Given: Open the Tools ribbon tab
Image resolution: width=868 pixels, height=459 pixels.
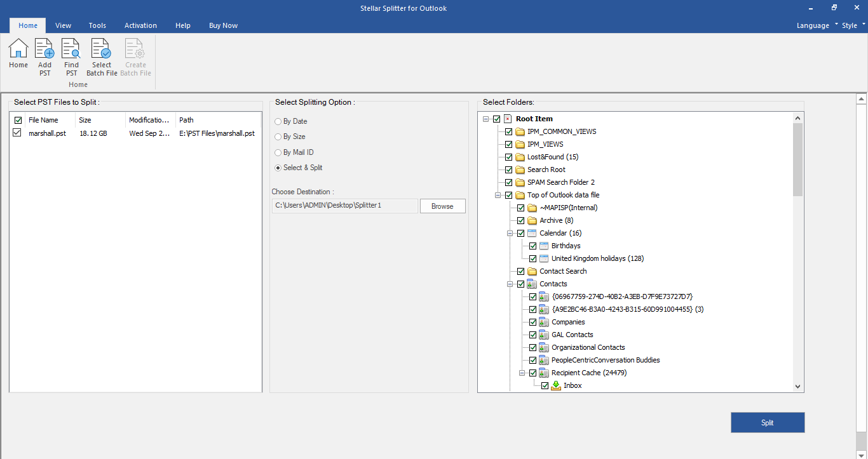Looking at the screenshot, I should tap(97, 25).
